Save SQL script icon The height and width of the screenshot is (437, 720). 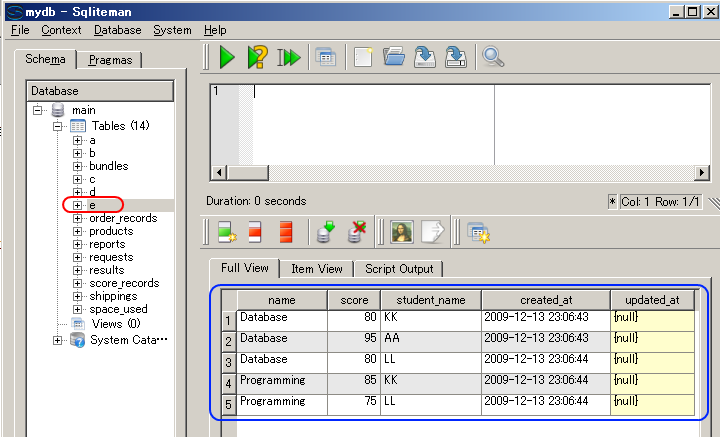pos(424,57)
